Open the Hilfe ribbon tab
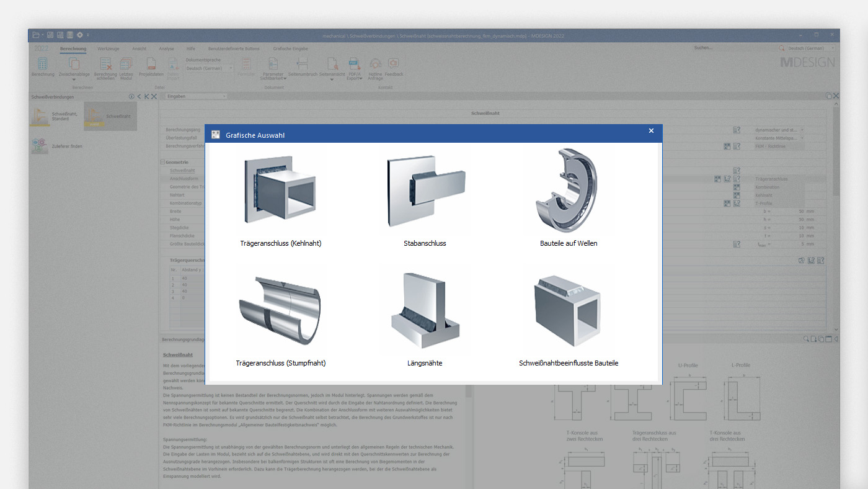The height and width of the screenshot is (489, 868). click(191, 48)
